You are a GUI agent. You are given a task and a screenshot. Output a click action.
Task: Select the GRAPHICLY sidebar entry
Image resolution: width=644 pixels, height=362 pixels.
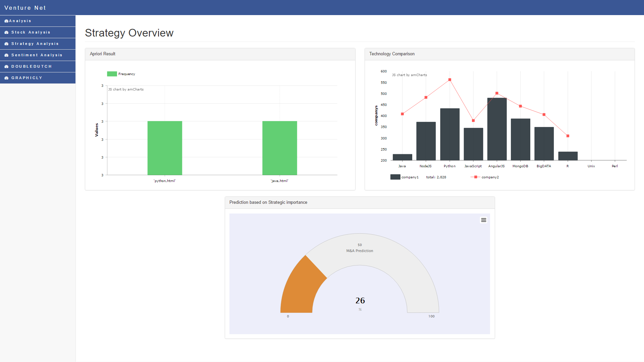point(27,78)
